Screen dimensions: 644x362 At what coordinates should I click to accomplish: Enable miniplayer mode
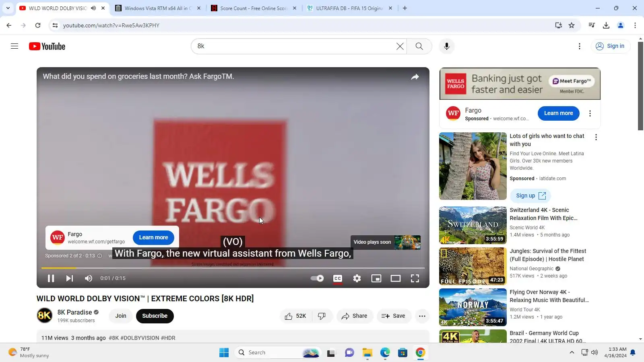(x=376, y=278)
